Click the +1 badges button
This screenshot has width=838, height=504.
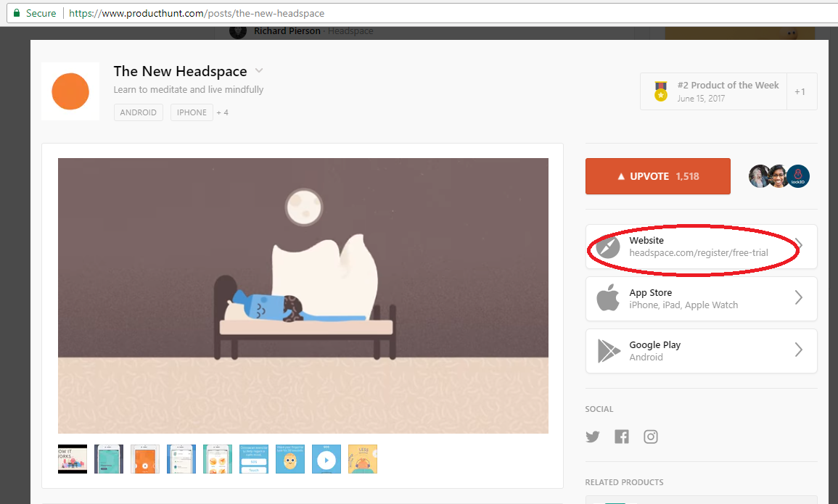point(800,91)
